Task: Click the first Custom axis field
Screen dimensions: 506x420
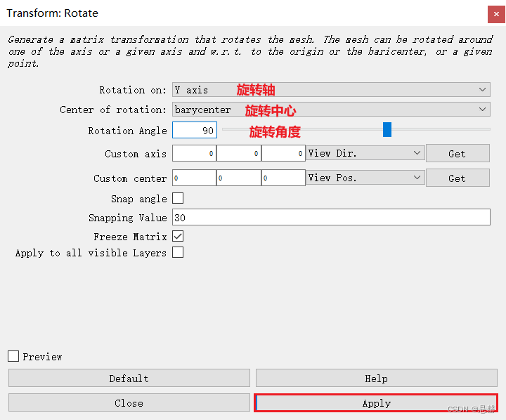Action: (x=194, y=154)
